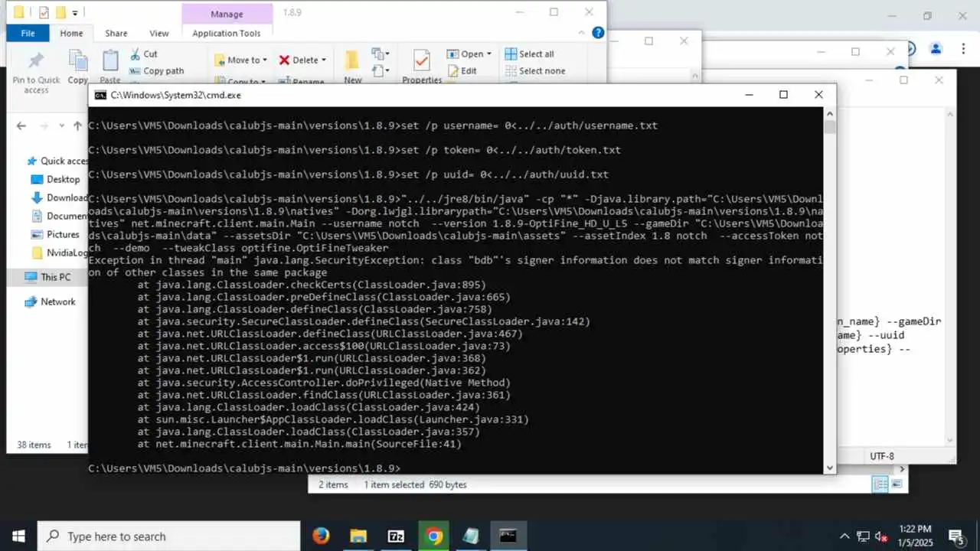The height and width of the screenshot is (551, 980).
Task: Open the Windows Start menu
Action: pos(18,536)
